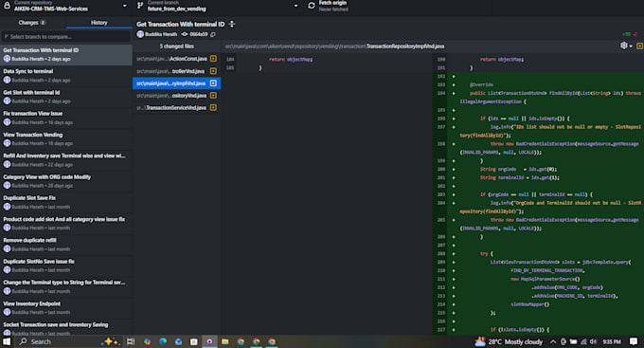Image resolution: width=644 pixels, height=348 pixels.
Task: Click the status icon for TransactionServiceVnd.java
Action: [x=213, y=108]
